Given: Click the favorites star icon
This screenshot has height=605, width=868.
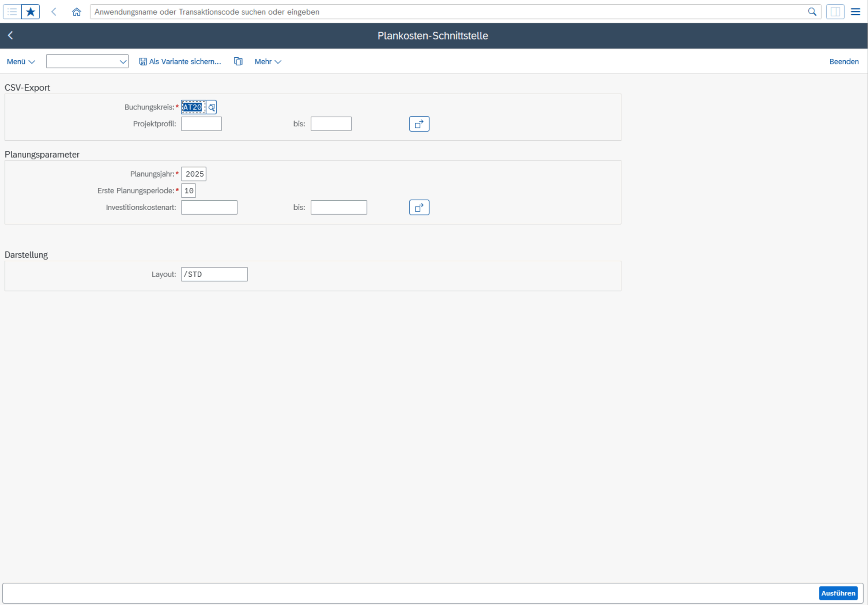Looking at the screenshot, I should (x=31, y=12).
